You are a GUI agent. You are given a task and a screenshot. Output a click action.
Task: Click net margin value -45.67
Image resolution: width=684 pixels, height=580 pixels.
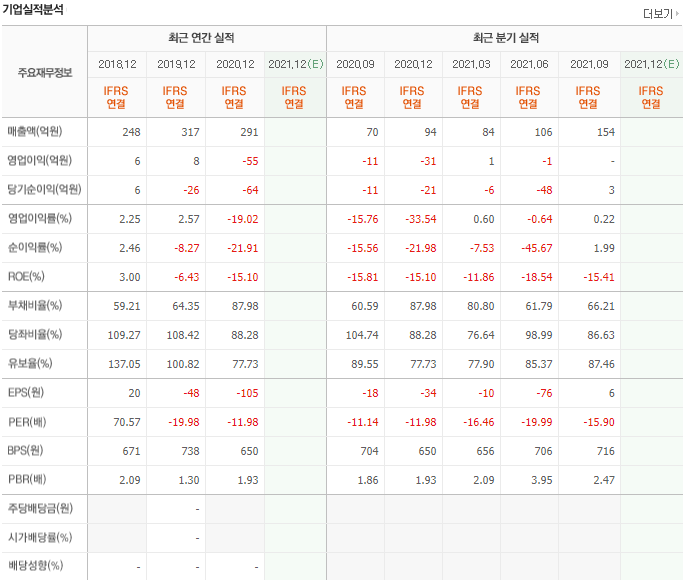click(537, 248)
